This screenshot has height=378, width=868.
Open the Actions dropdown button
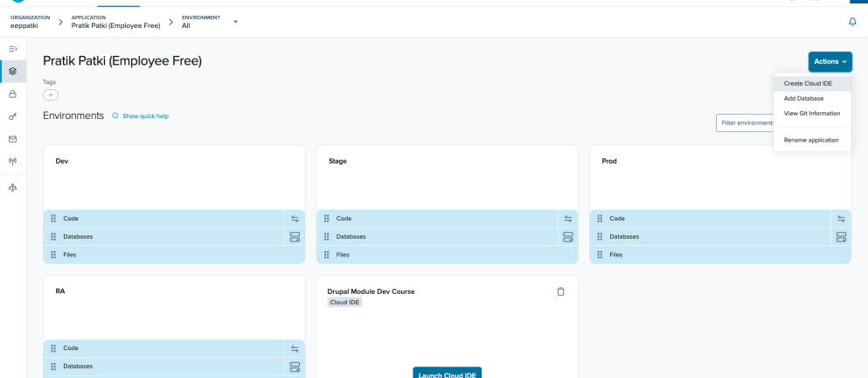pyautogui.click(x=830, y=61)
